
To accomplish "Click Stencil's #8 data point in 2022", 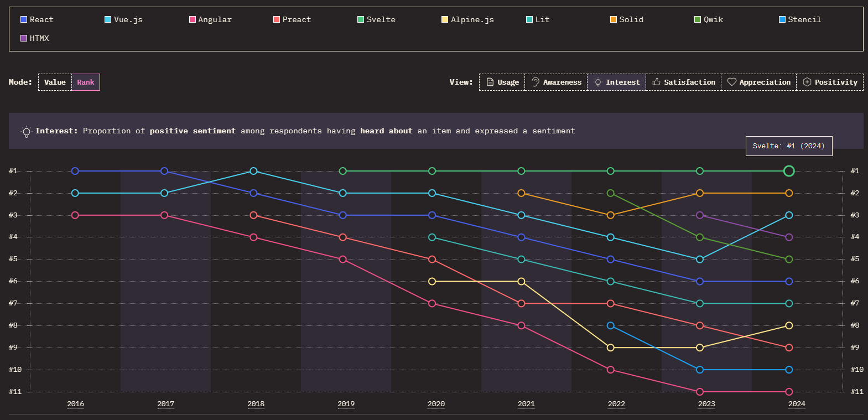I will (611, 325).
